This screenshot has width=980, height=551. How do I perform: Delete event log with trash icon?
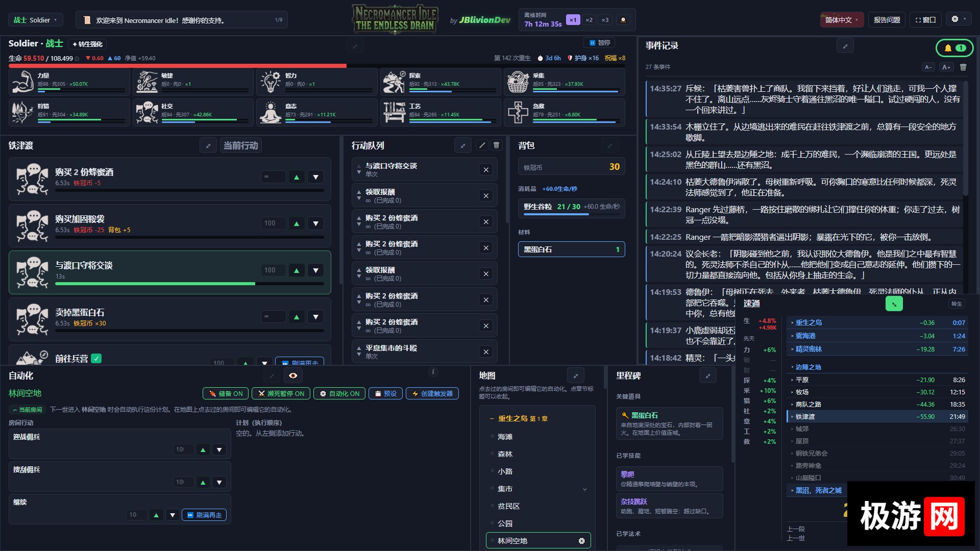click(x=963, y=67)
